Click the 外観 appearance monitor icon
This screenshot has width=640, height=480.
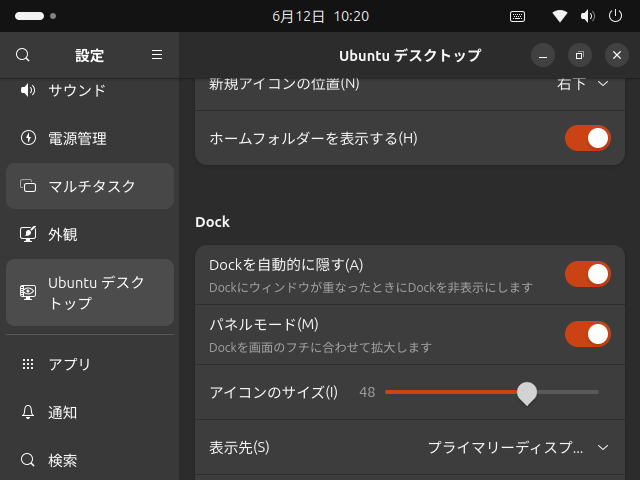[x=28, y=234]
